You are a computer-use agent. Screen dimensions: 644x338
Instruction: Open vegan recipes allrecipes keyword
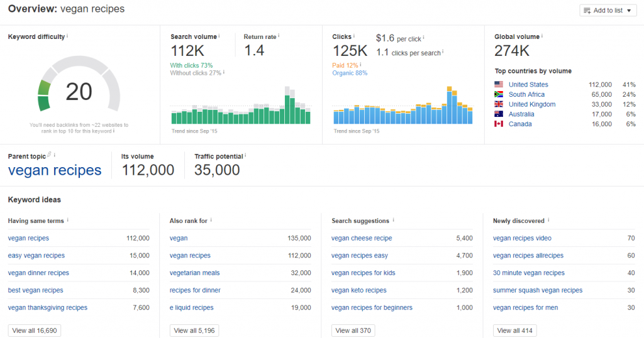coord(528,255)
